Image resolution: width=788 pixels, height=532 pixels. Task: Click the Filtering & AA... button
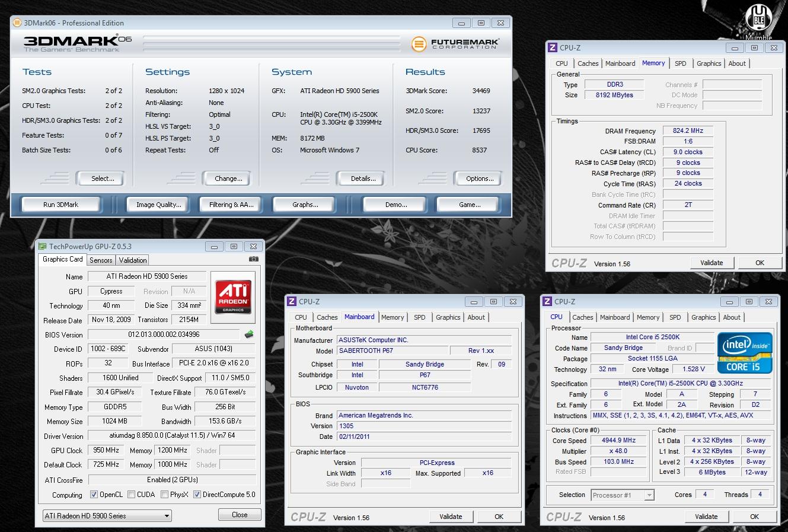tap(231, 205)
